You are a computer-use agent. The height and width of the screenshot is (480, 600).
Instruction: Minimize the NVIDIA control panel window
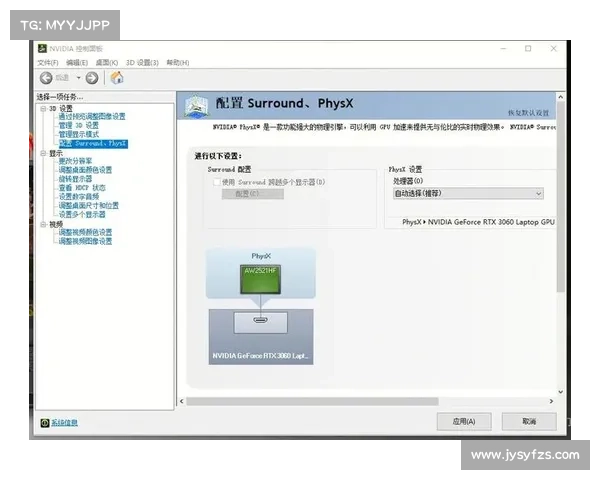pos(503,49)
